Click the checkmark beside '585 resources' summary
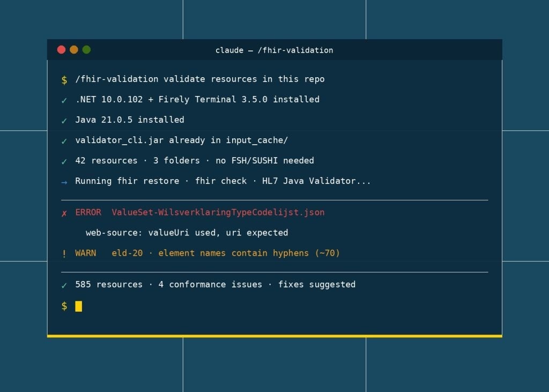The width and height of the screenshot is (549, 392). (x=64, y=285)
